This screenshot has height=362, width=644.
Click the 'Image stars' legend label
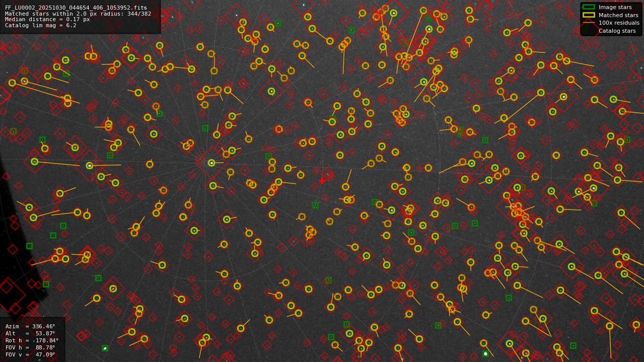(615, 8)
